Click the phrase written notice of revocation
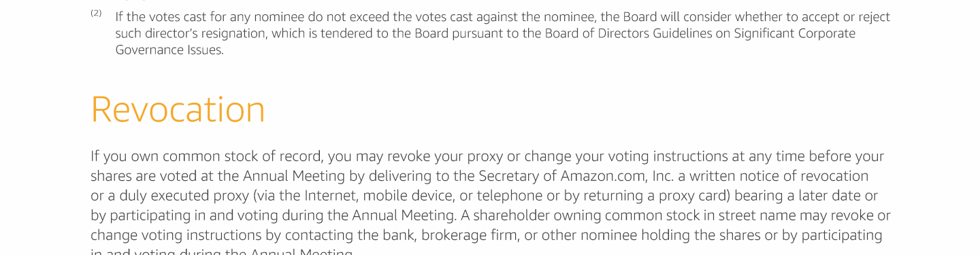The width and height of the screenshot is (980, 255). [778, 176]
